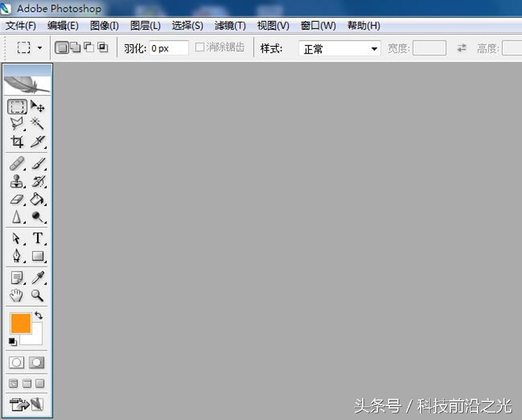Open the 帮助(H) menu
The image size is (522, 420).
(x=363, y=26)
